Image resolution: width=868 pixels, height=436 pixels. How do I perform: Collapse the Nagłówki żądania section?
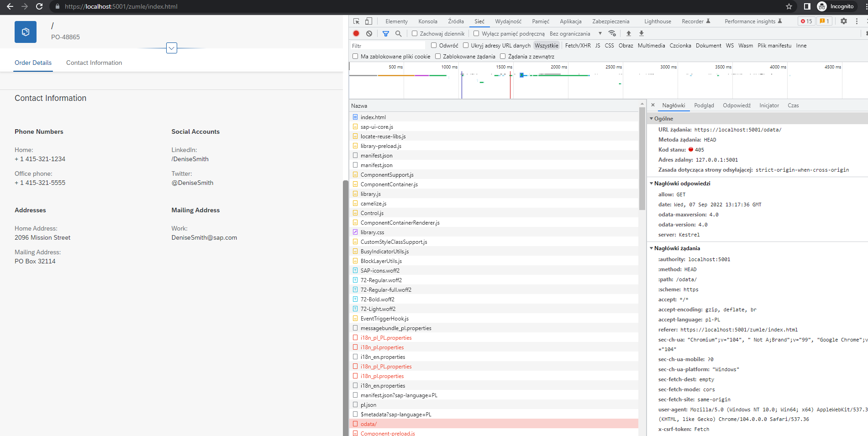pyautogui.click(x=652, y=248)
